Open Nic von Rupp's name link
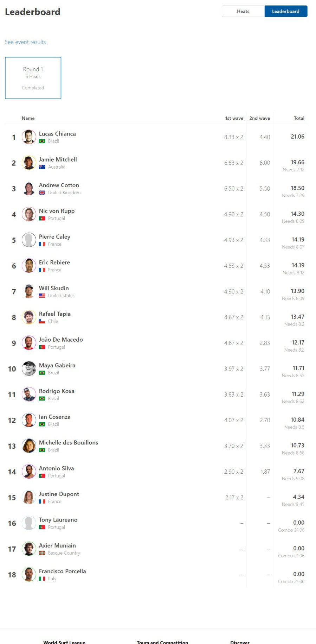 (57, 211)
